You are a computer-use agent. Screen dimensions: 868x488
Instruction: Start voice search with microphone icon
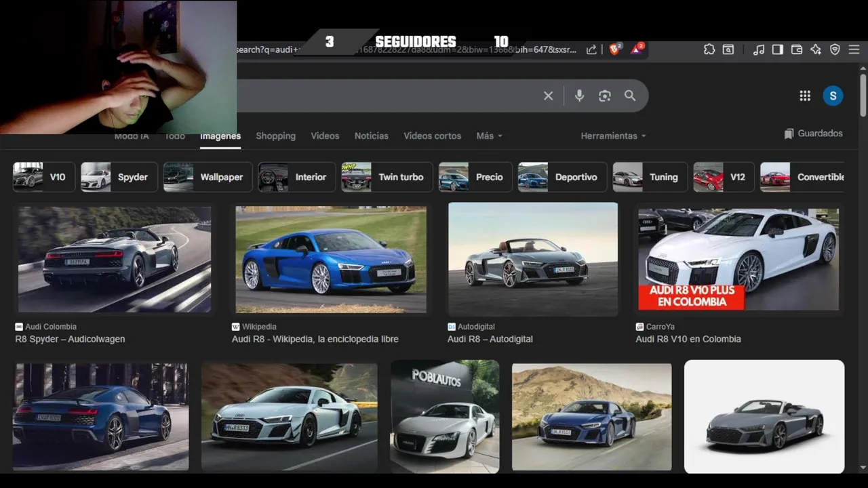pyautogui.click(x=579, y=96)
